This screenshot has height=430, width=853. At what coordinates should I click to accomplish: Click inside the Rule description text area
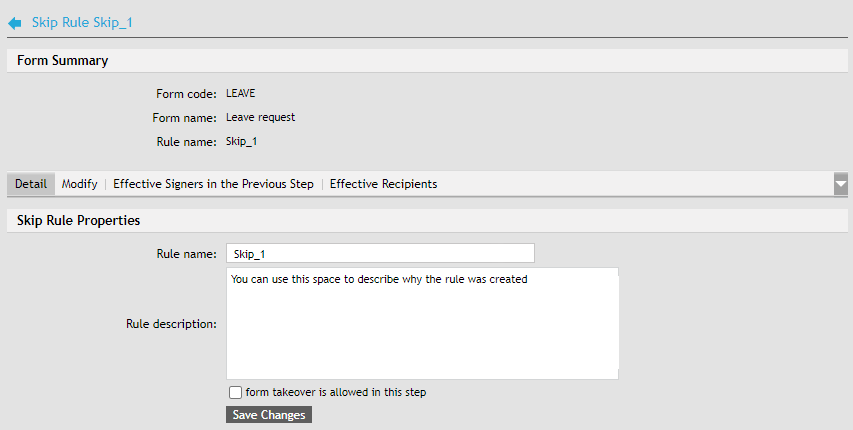point(422,323)
